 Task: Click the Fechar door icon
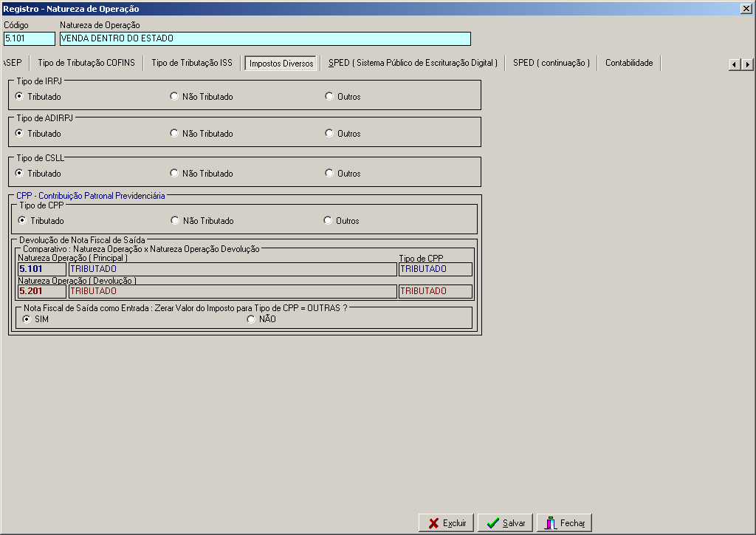coord(551,523)
